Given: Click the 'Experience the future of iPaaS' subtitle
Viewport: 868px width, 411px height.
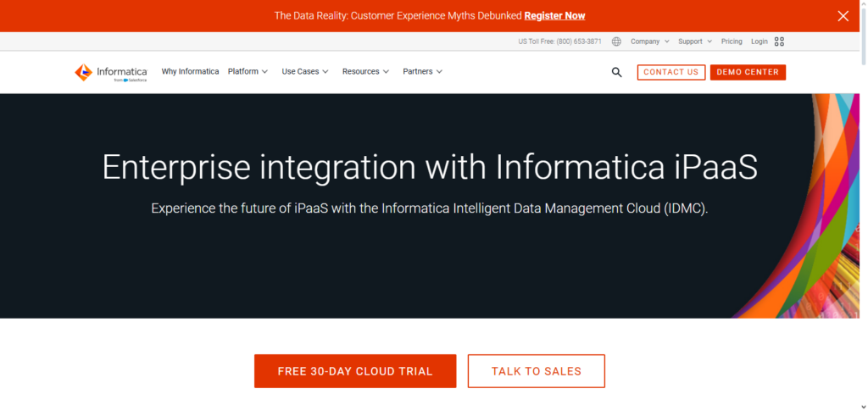Looking at the screenshot, I should pos(430,209).
